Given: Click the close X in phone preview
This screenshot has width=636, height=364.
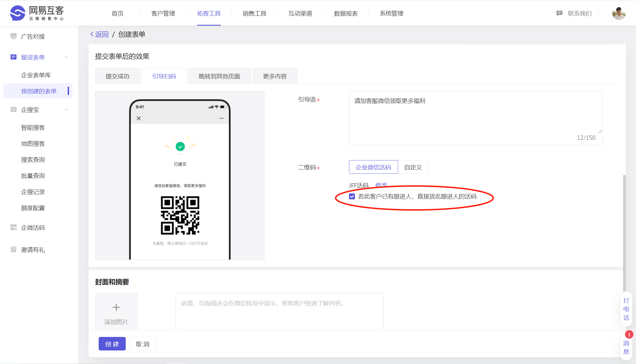Looking at the screenshot, I should coord(139,118).
